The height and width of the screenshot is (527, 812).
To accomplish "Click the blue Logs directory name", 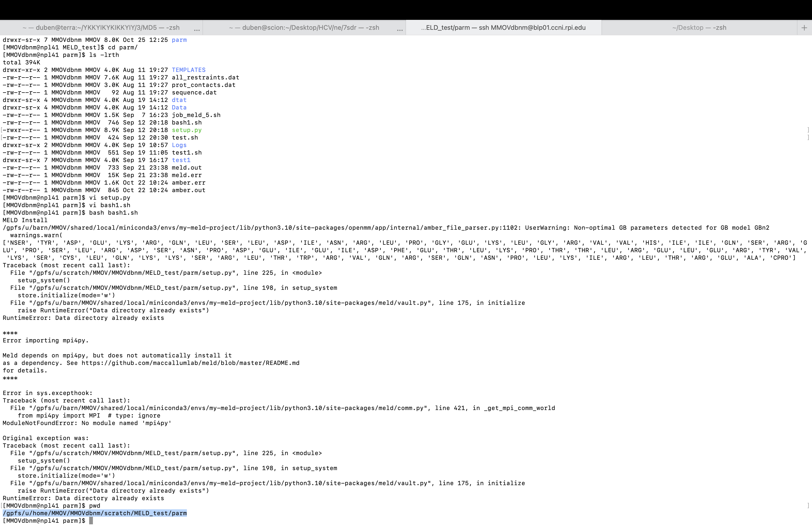I will [179, 145].
